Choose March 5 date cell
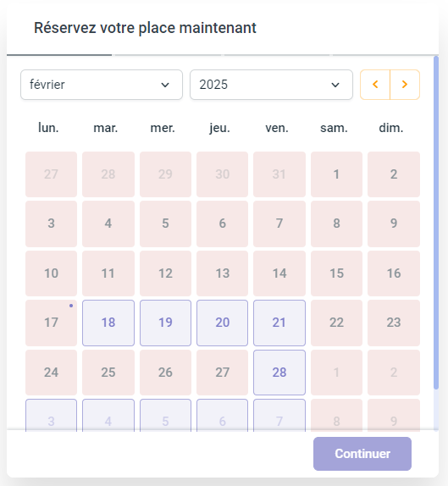 165,416
